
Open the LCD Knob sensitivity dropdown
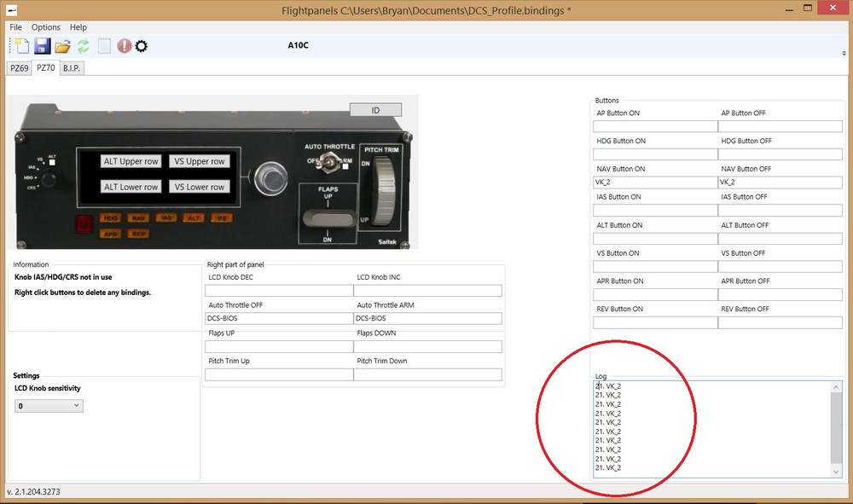(x=49, y=406)
